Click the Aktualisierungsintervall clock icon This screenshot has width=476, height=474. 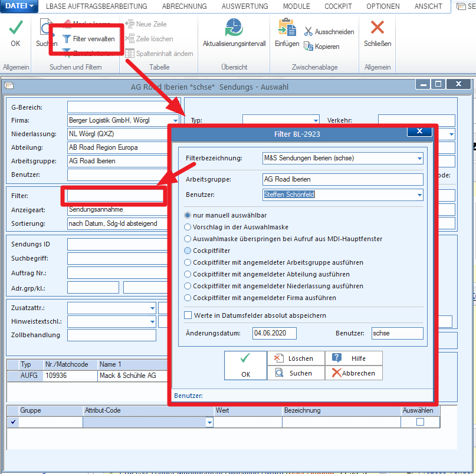point(234,27)
